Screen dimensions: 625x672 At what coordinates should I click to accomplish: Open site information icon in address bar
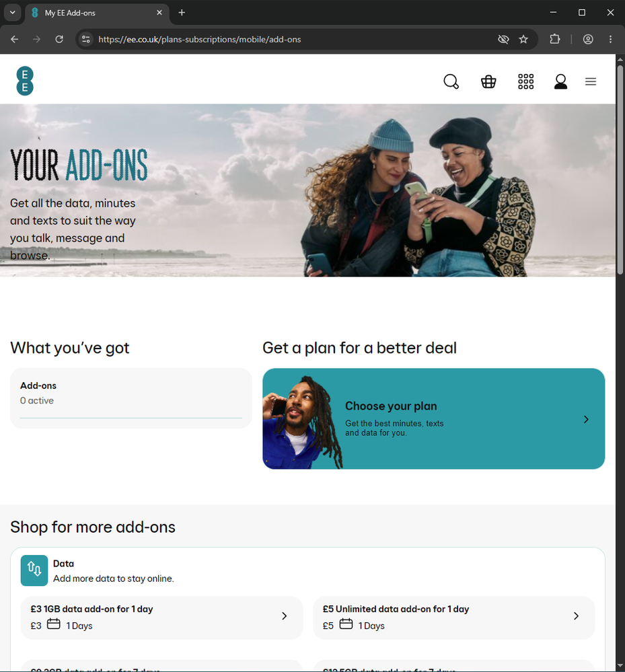(86, 40)
